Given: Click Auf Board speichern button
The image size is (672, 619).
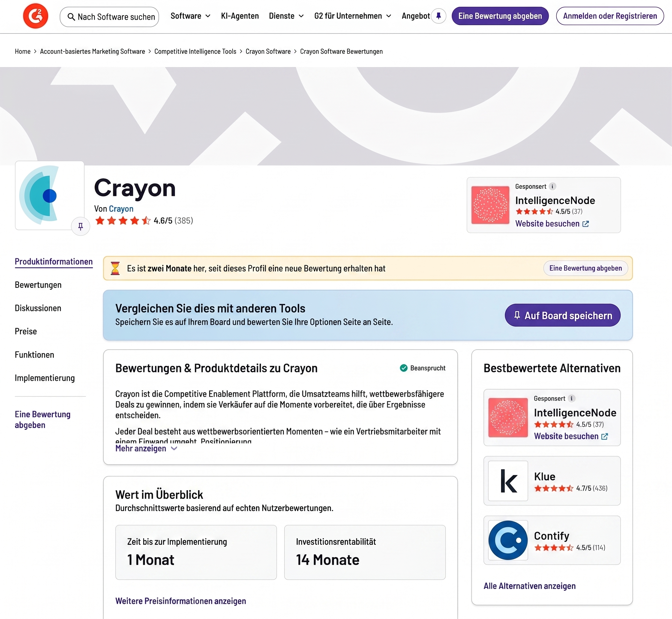Looking at the screenshot, I should pos(562,315).
